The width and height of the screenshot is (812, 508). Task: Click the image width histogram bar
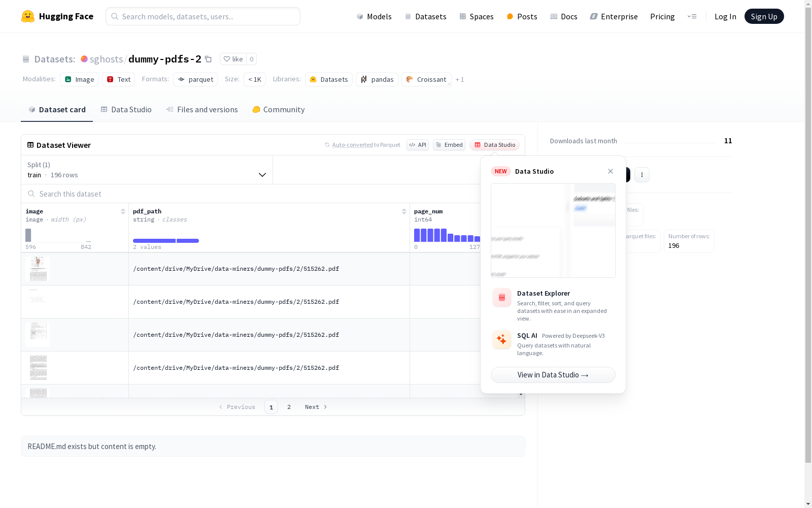click(28, 235)
